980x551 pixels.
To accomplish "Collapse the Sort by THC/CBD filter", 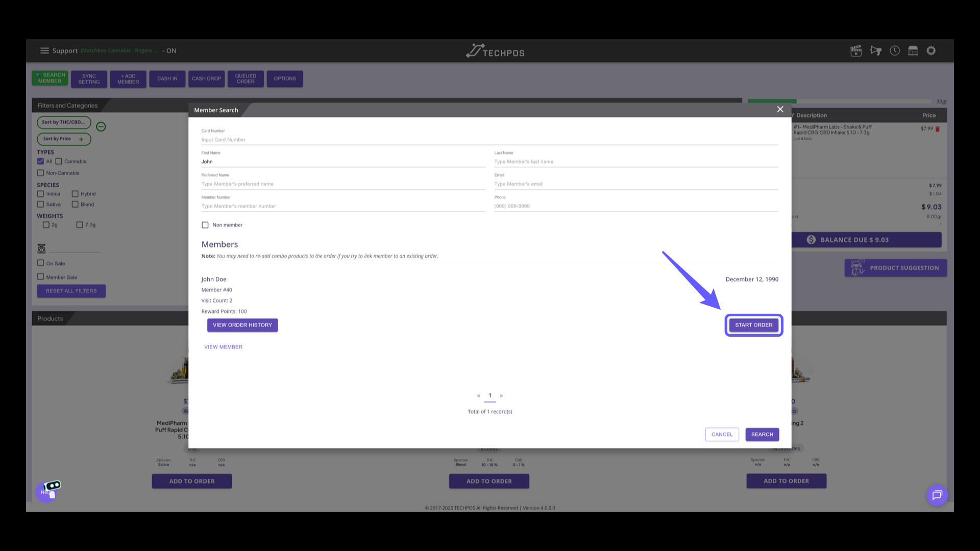I will coord(101,126).
